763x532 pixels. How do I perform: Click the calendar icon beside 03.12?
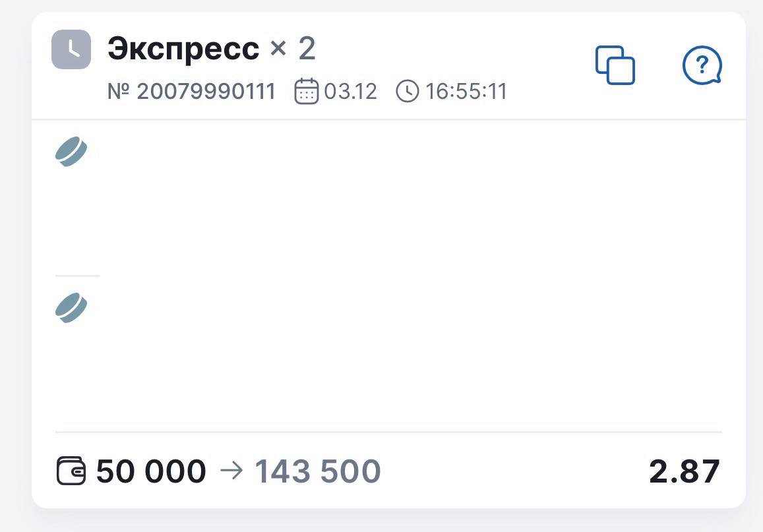pyautogui.click(x=306, y=91)
